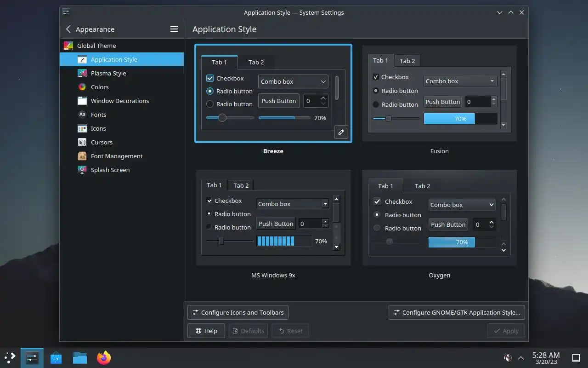Image resolution: width=588 pixels, height=368 pixels.
Task: Select the Fusion style name label
Action: pos(439,151)
